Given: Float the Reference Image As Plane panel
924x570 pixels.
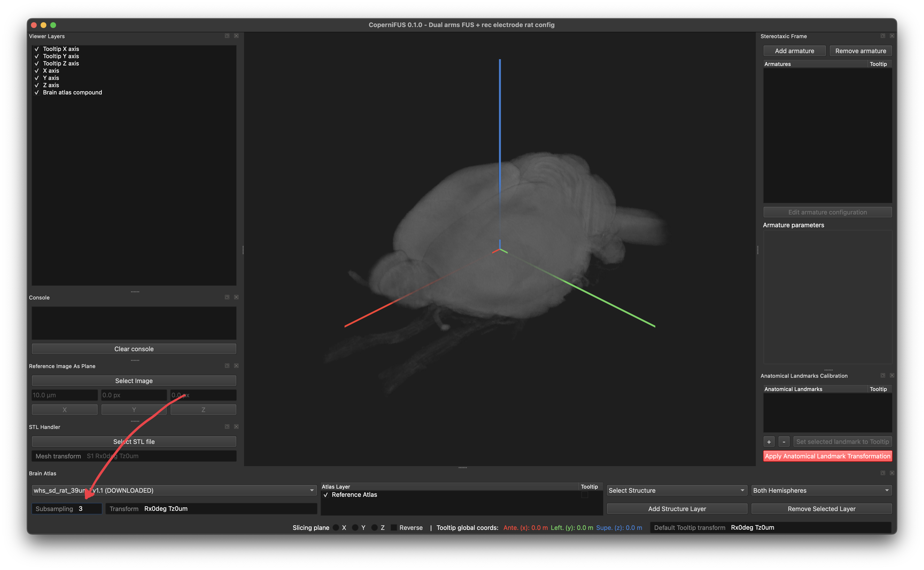Looking at the screenshot, I should point(227,366).
